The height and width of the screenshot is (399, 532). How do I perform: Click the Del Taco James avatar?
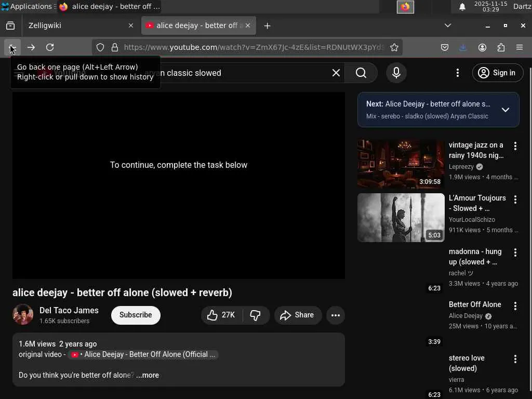coord(23,314)
